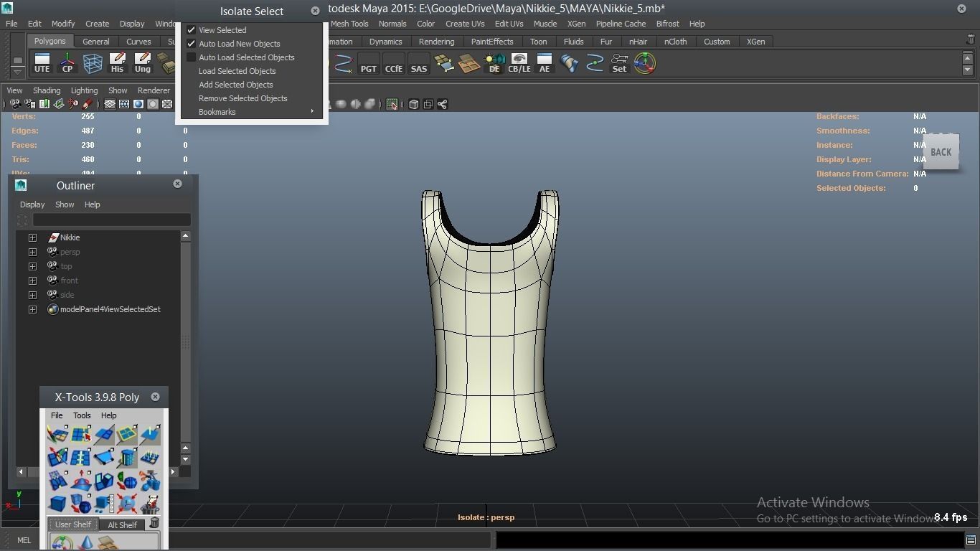This screenshot has width=980, height=551.
Task: Click the UTE shelf icon
Action: (x=42, y=63)
